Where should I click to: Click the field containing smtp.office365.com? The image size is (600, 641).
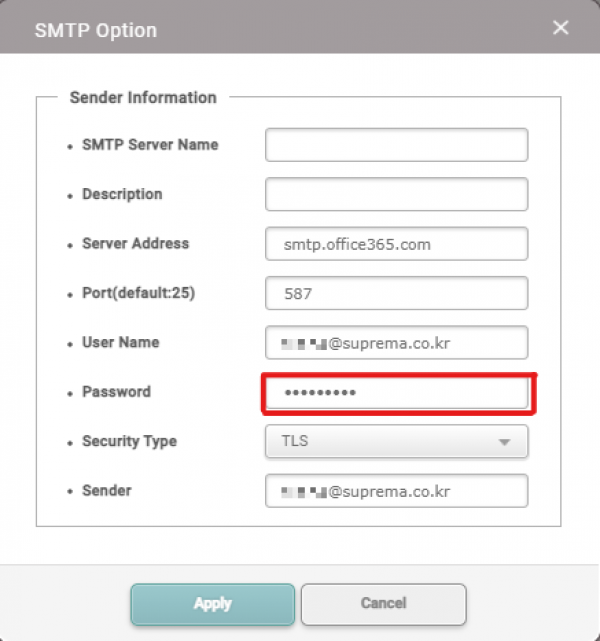396,244
